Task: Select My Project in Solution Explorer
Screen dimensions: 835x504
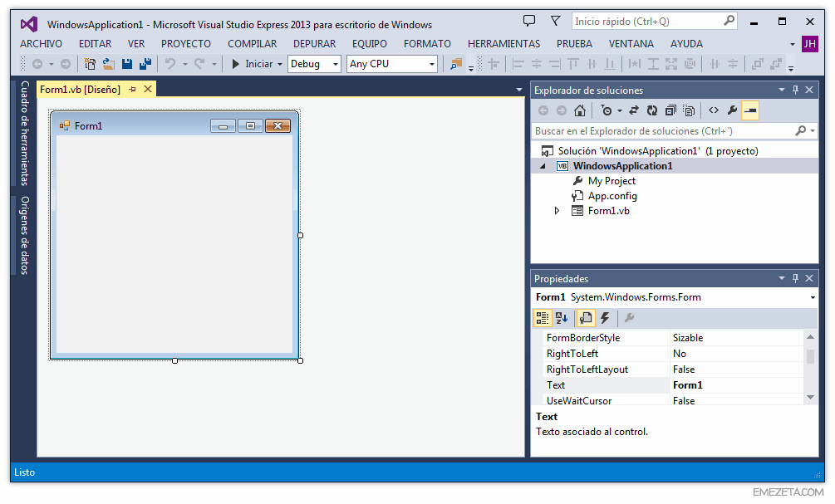Action: [x=612, y=181]
